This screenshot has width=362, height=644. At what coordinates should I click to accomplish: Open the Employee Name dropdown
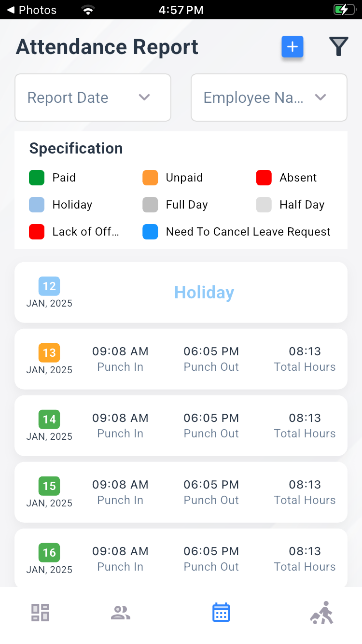pyautogui.click(x=269, y=98)
